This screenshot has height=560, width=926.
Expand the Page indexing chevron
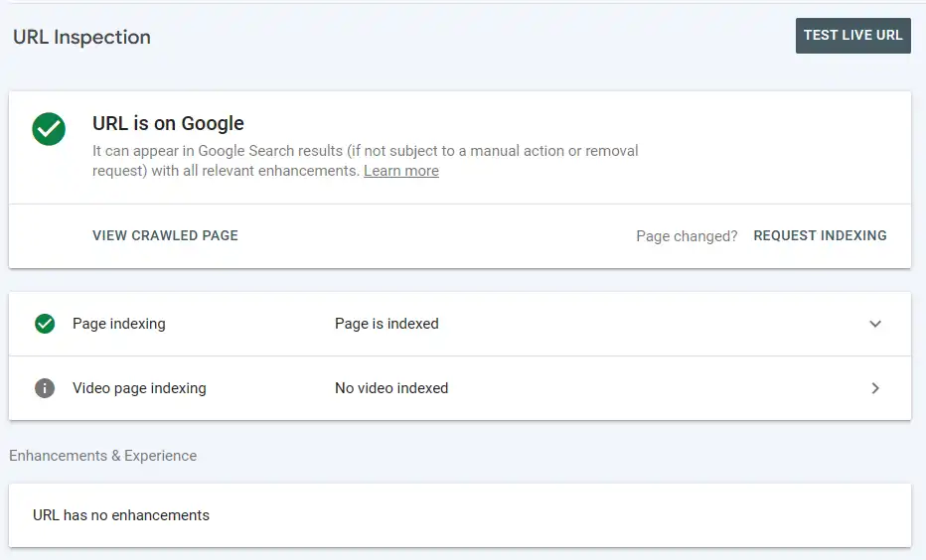875,324
